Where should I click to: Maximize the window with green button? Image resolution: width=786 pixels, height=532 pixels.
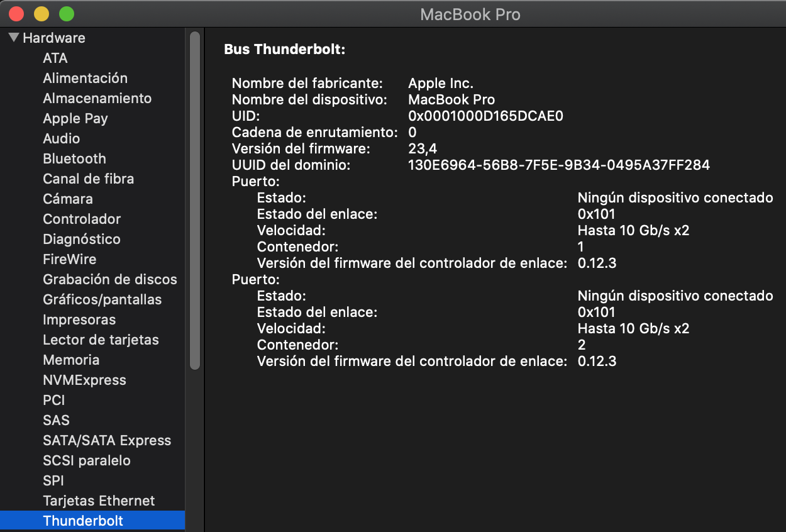[x=66, y=14]
